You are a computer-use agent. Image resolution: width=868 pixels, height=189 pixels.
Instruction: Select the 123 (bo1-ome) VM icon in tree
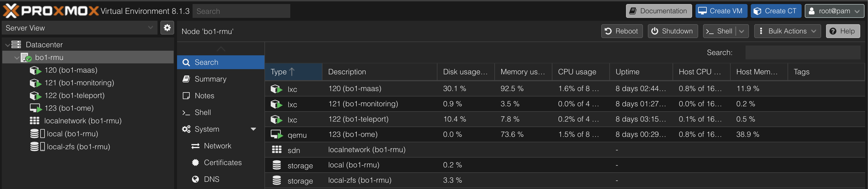(35, 108)
